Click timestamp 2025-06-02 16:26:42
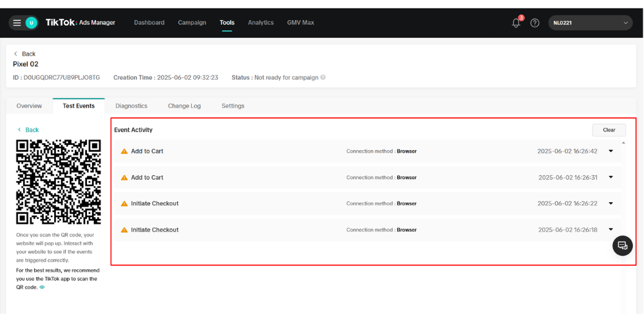The width and height of the screenshot is (644, 322). [567, 151]
